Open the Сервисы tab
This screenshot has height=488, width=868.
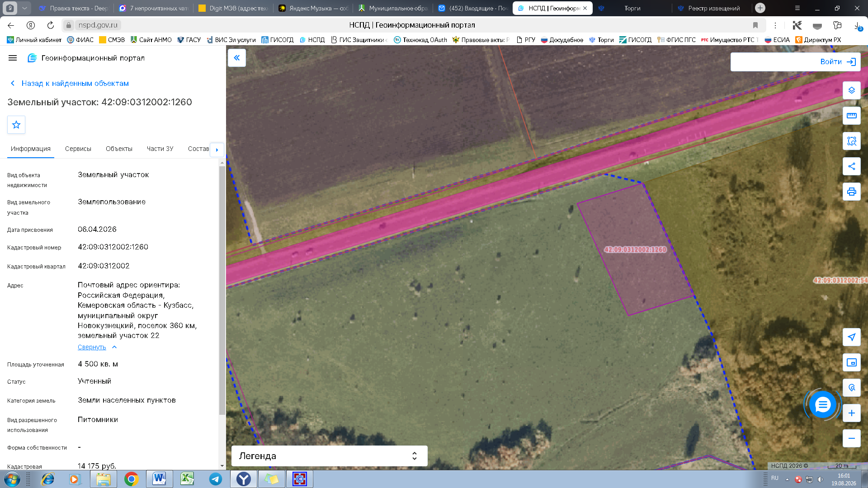pos(78,149)
